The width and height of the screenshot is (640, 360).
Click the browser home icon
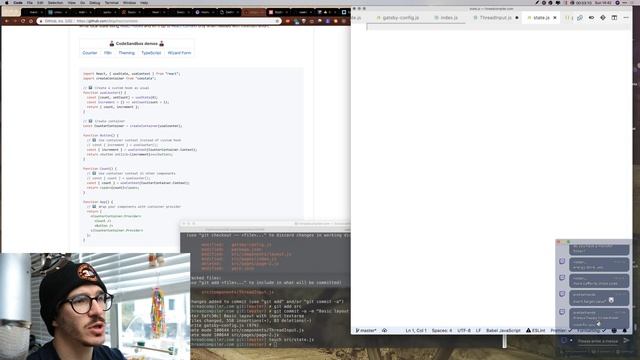[x=31, y=21]
